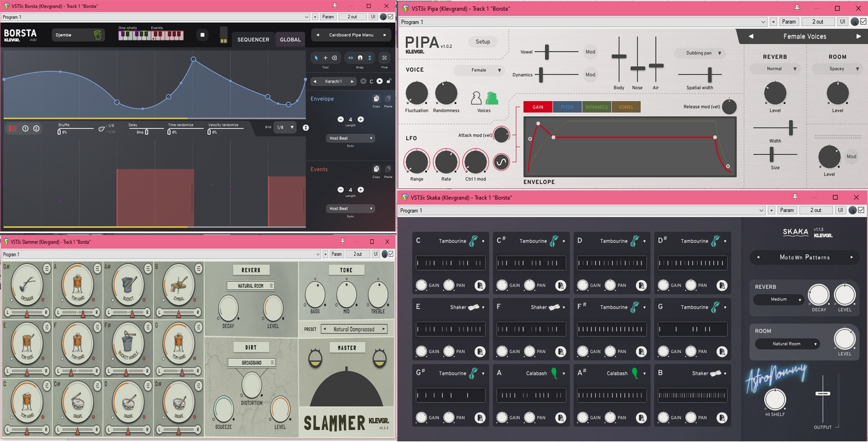Click the Crowbar drum pad in Slammer
Image resolution: width=868 pixels, height=442 pixels.
click(27, 285)
